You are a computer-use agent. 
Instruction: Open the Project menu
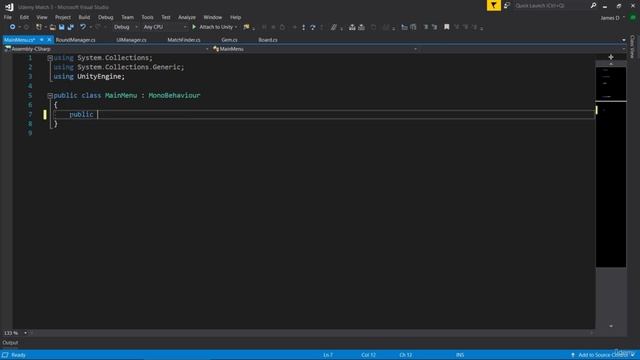click(x=63, y=17)
